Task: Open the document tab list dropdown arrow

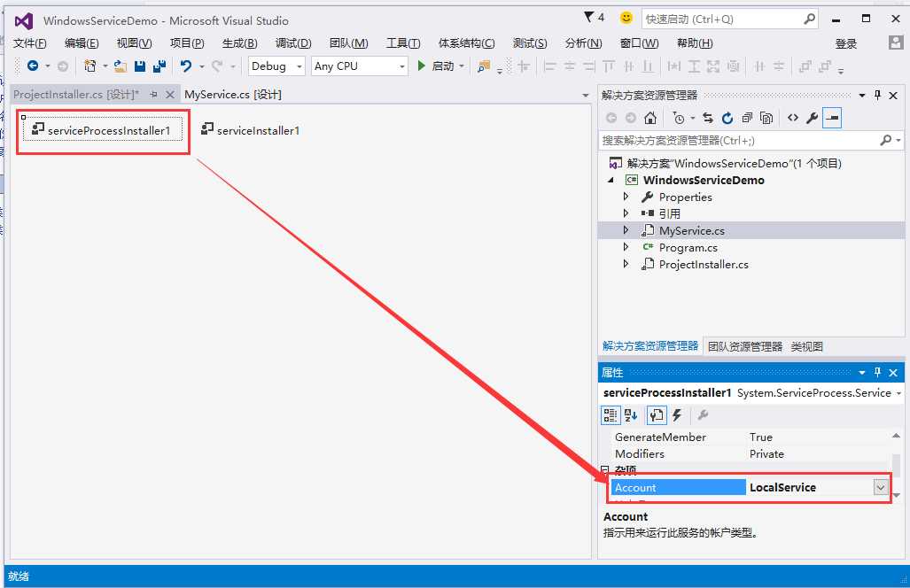Action: point(585,95)
